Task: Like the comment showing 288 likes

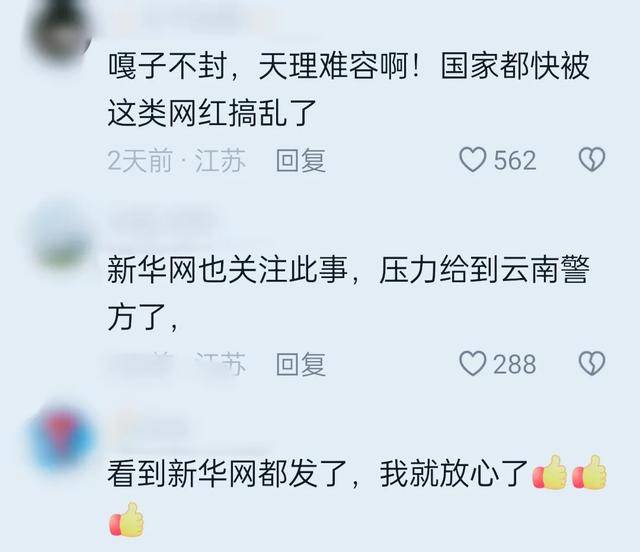Action: click(473, 364)
